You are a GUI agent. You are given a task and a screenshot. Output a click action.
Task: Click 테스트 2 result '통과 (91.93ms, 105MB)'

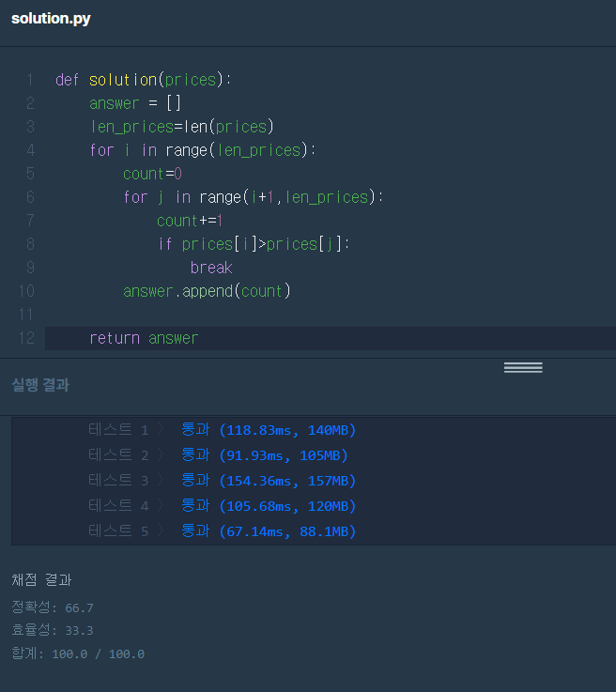(x=264, y=455)
